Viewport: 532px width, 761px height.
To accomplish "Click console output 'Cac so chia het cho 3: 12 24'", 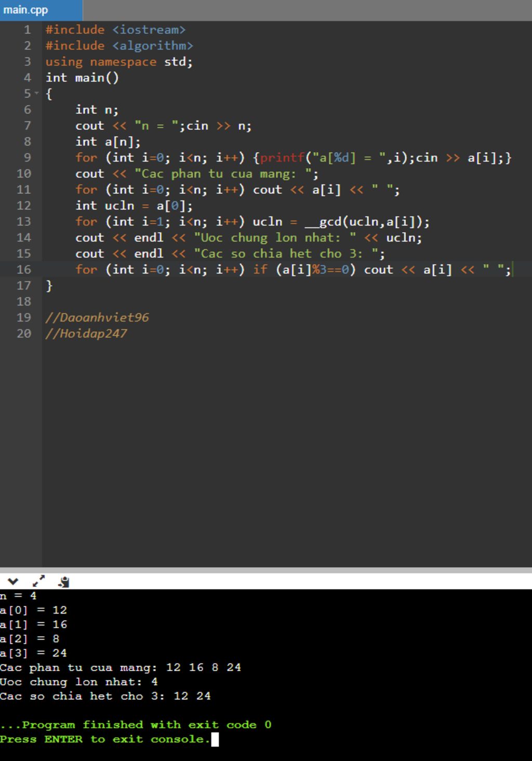I will (105, 696).
